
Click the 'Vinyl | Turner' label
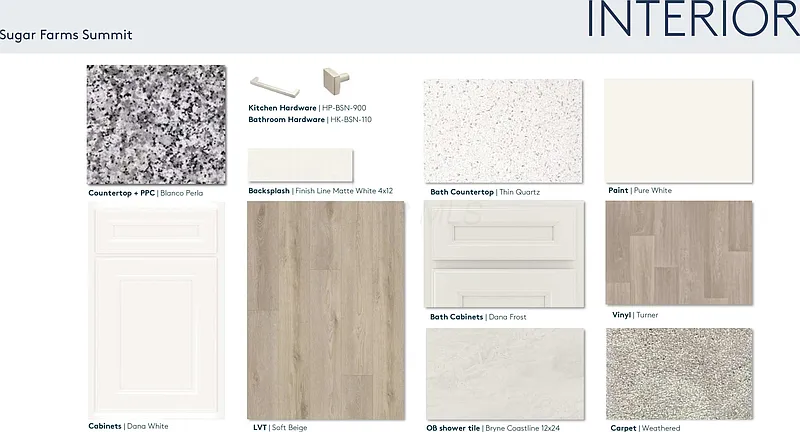click(x=635, y=315)
